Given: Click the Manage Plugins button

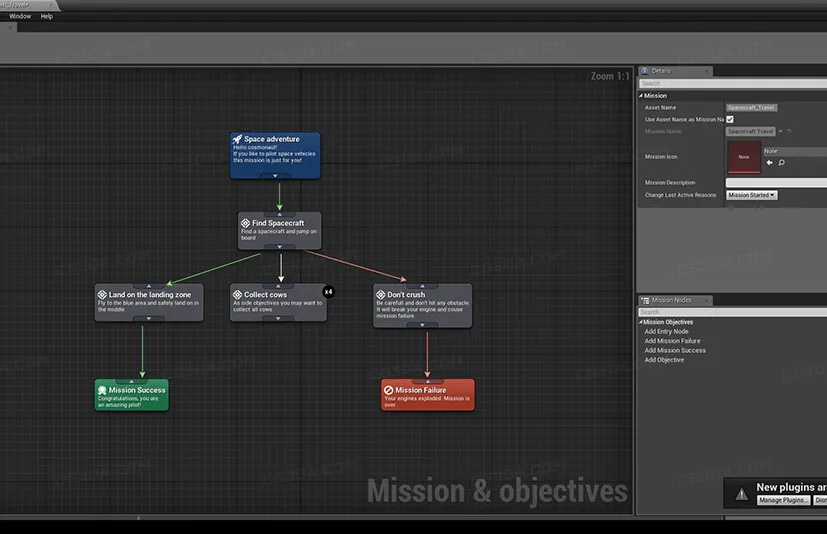Looking at the screenshot, I should click(x=783, y=500).
